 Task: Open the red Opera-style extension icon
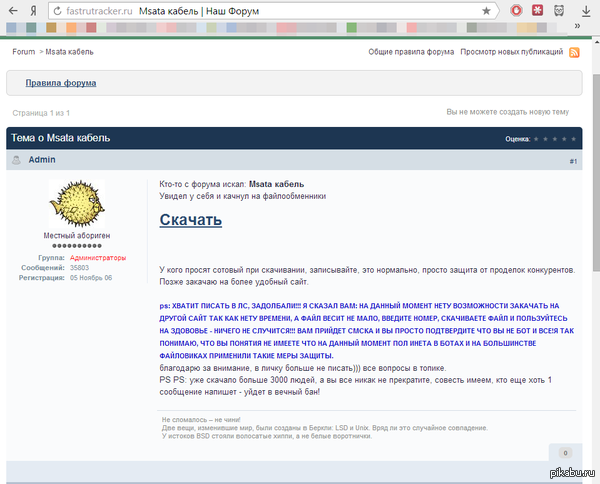tap(514, 10)
